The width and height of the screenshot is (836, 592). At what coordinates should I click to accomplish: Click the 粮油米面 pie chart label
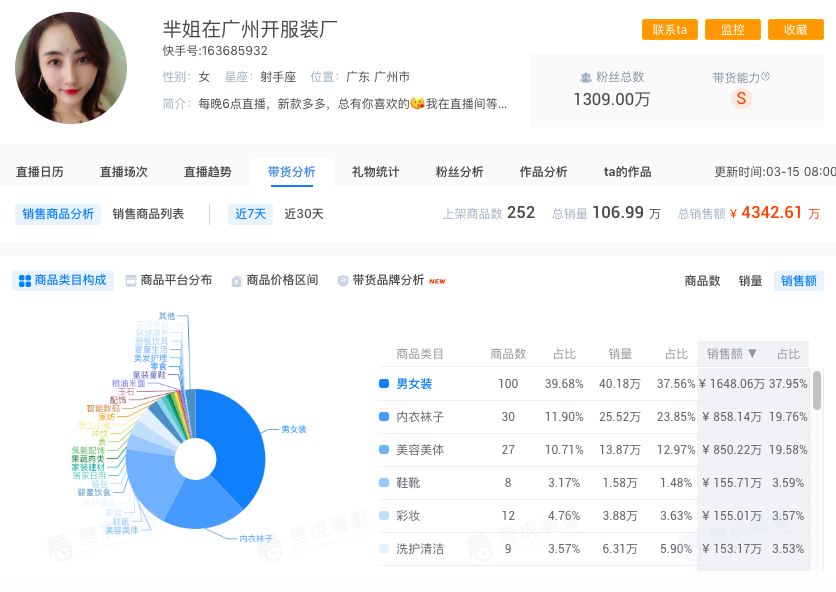click(128, 383)
